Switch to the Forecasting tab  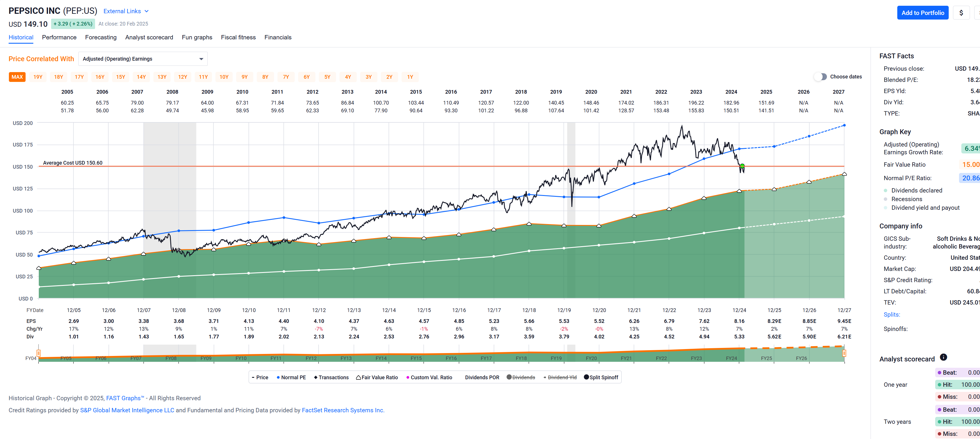coord(101,37)
